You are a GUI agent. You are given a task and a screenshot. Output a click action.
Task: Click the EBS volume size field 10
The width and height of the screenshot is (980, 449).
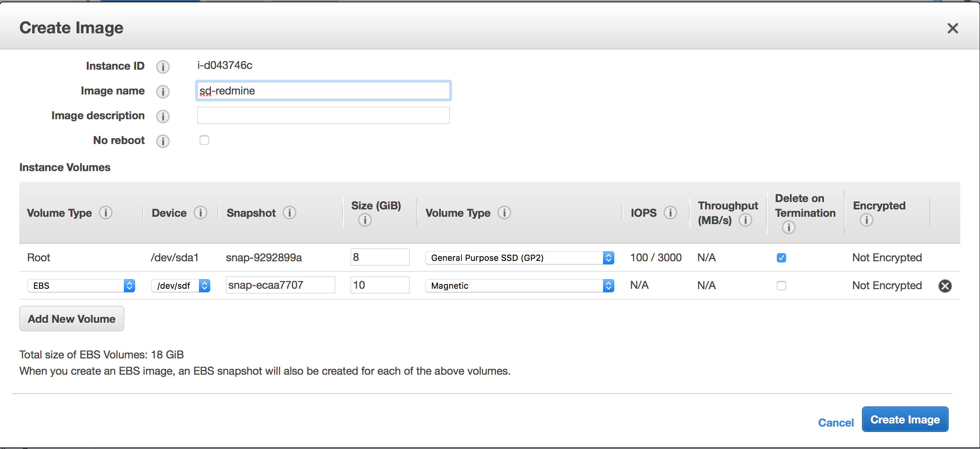click(380, 285)
